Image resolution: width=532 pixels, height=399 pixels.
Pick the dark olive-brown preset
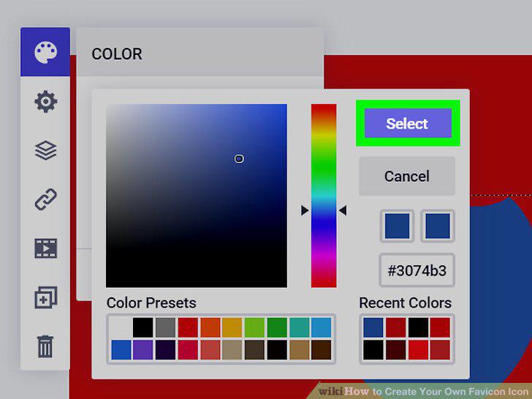pos(254,350)
